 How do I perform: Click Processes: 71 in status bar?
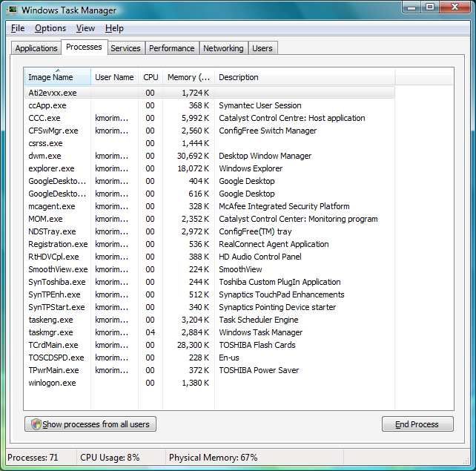click(33, 458)
